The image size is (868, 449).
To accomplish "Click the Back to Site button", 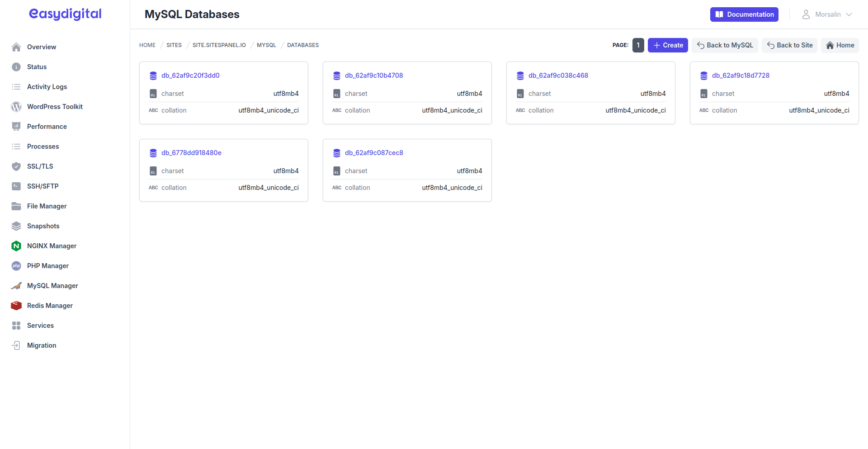I will click(789, 45).
